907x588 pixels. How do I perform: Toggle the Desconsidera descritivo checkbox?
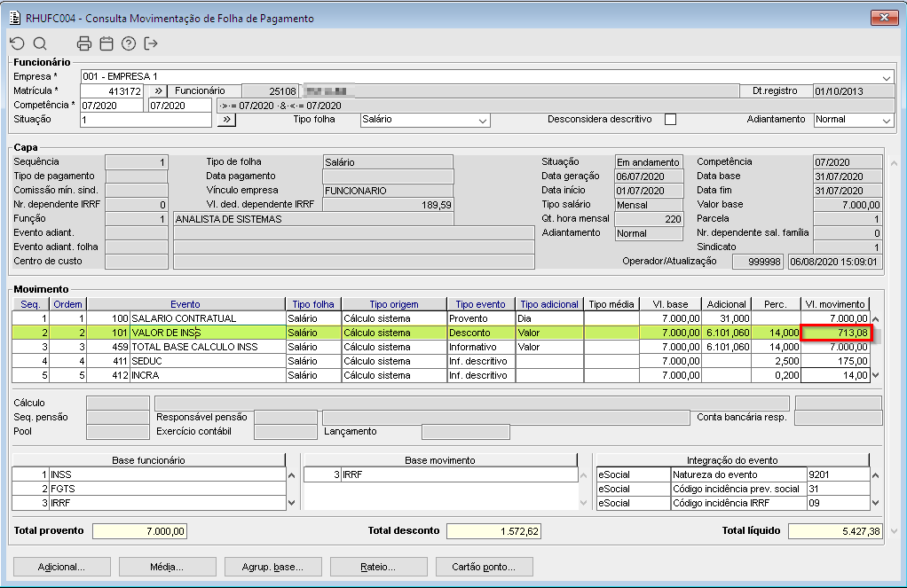[x=670, y=120]
